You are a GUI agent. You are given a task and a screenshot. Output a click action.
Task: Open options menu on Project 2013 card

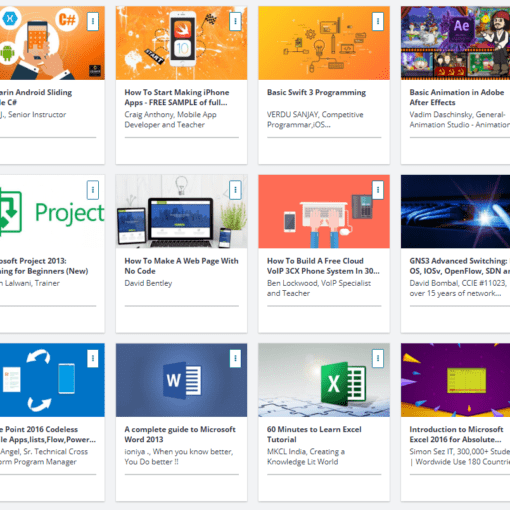tap(93, 190)
